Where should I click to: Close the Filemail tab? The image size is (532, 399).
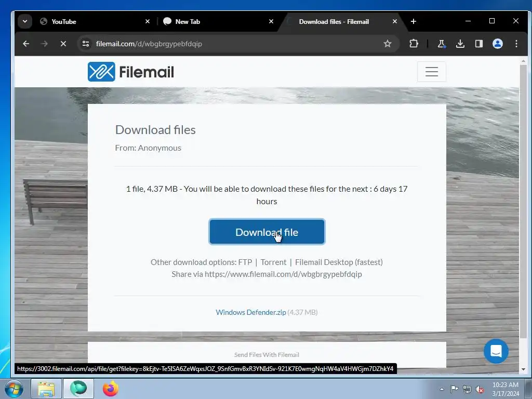(x=395, y=21)
